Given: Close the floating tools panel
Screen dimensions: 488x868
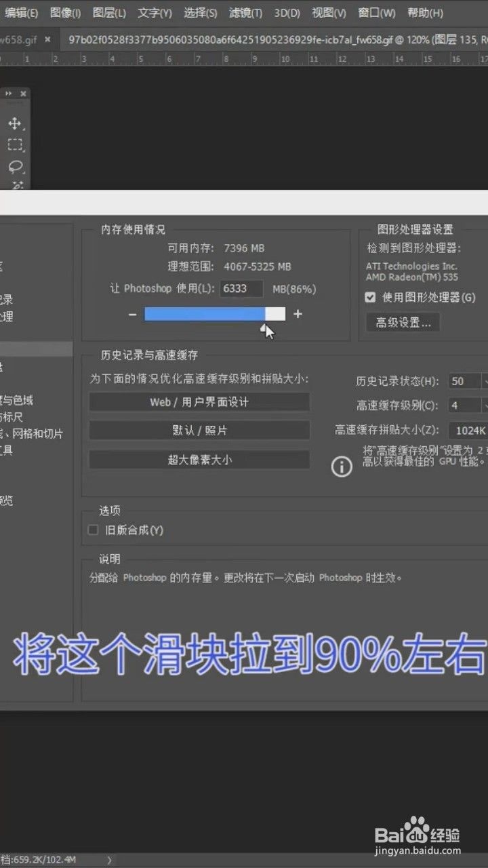Looking at the screenshot, I should point(23,94).
